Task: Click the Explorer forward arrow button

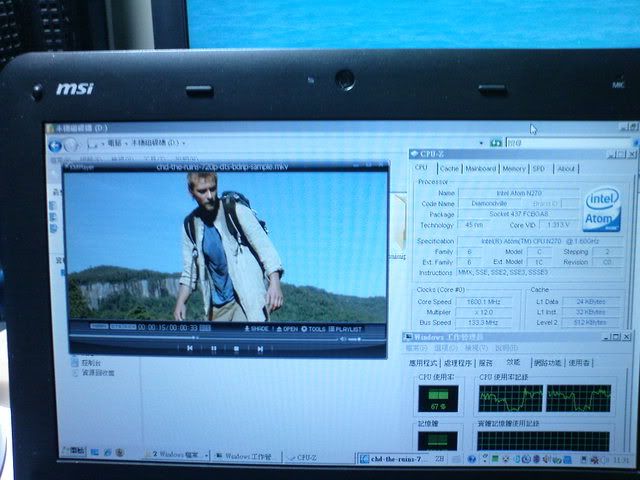Action: (x=71, y=145)
